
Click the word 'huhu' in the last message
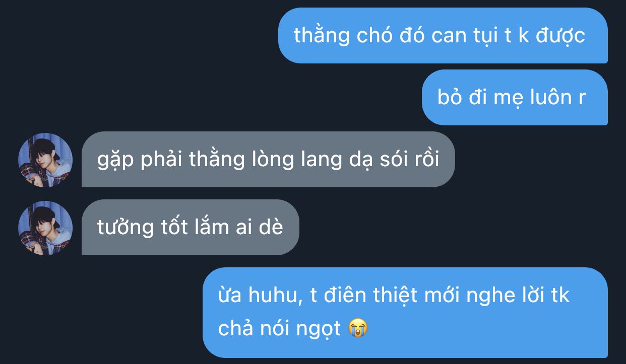276,295
